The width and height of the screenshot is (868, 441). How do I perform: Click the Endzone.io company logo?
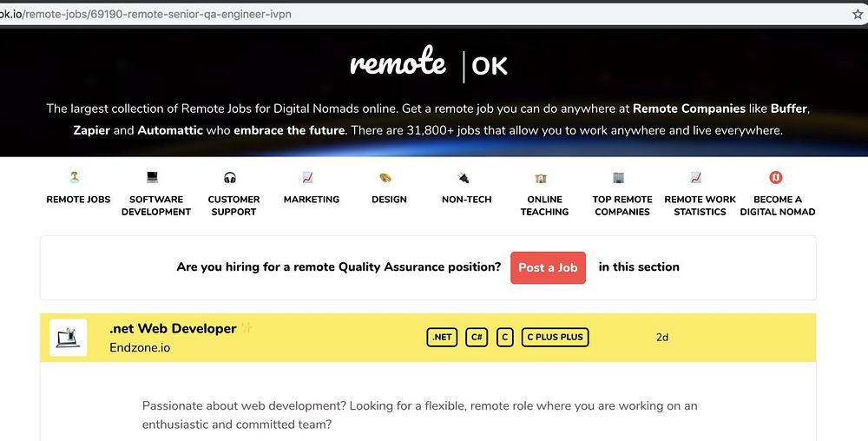coord(68,338)
